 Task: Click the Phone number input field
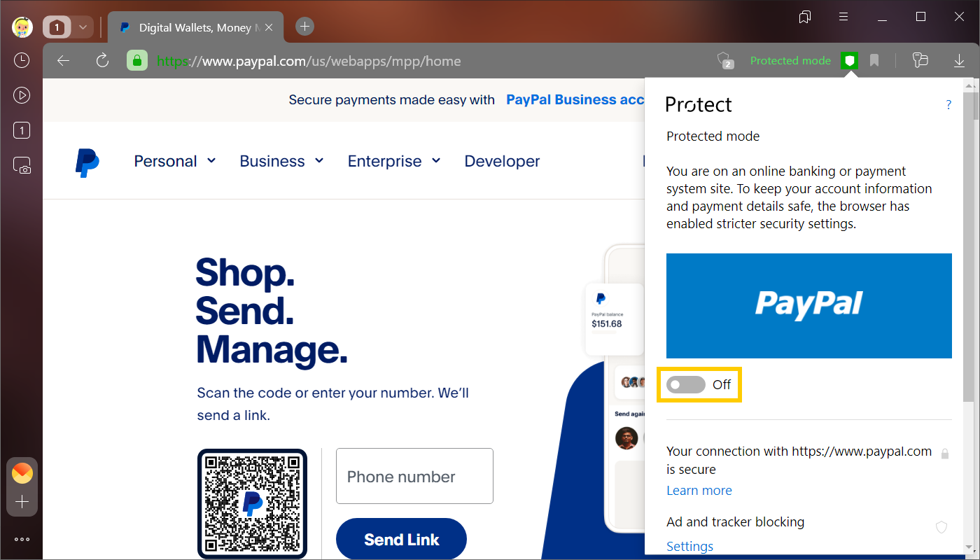coord(414,476)
